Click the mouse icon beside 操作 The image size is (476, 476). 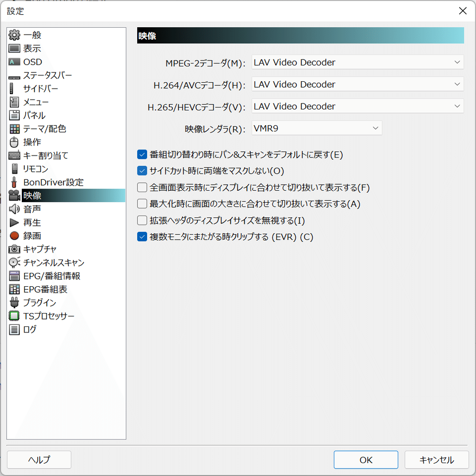[x=14, y=142]
